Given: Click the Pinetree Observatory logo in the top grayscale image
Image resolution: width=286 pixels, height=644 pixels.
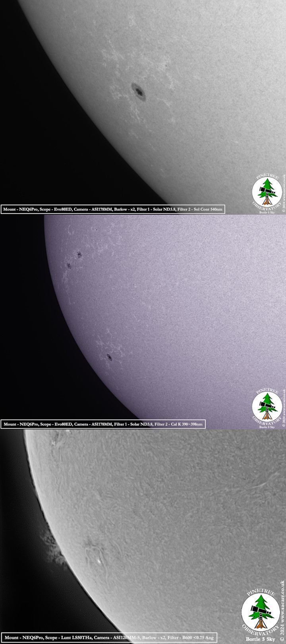Looking at the screenshot, I should point(267,192).
